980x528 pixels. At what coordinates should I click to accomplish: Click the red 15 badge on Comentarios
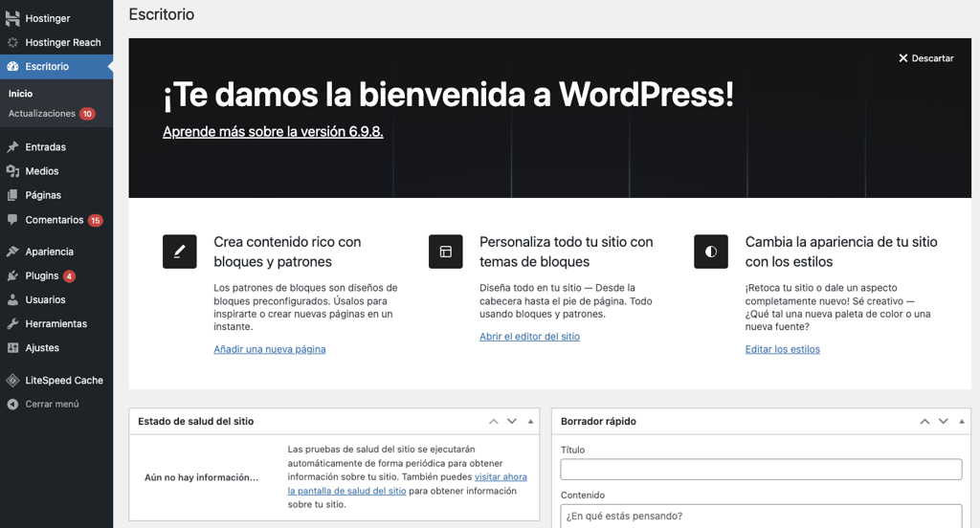tap(95, 220)
